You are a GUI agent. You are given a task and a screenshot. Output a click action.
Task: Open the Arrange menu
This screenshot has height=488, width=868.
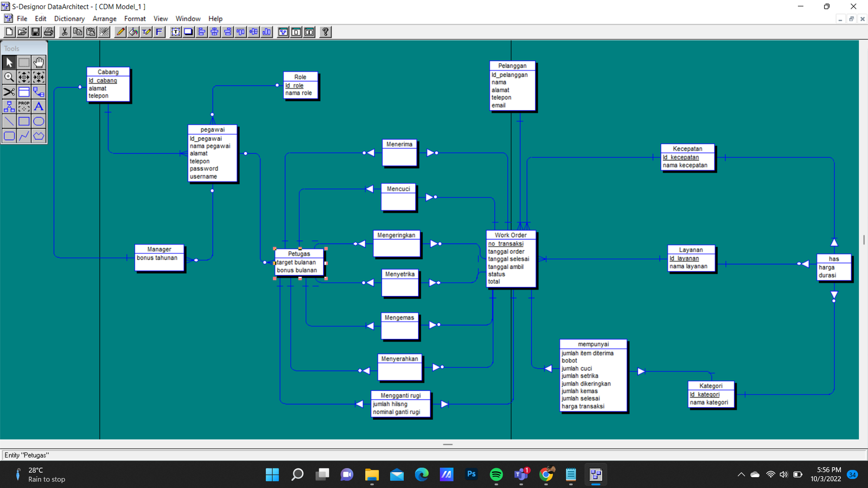[x=104, y=18]
